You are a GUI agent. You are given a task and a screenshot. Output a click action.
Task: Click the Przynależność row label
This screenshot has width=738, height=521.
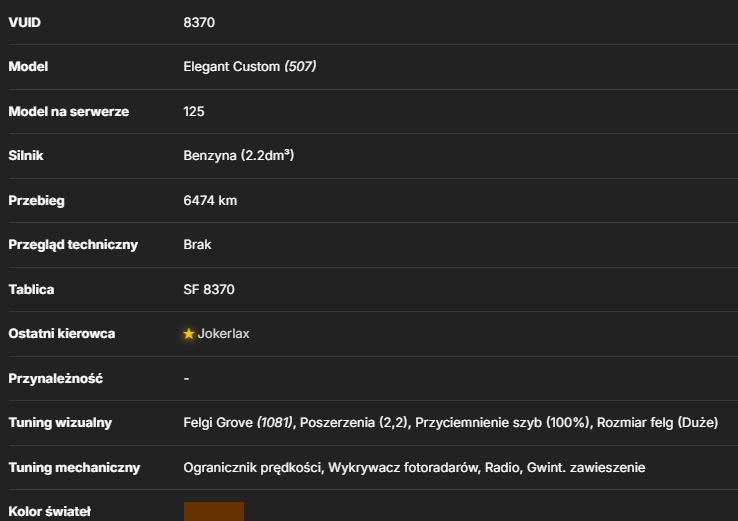pyautogui.click(x=56, y=378)
